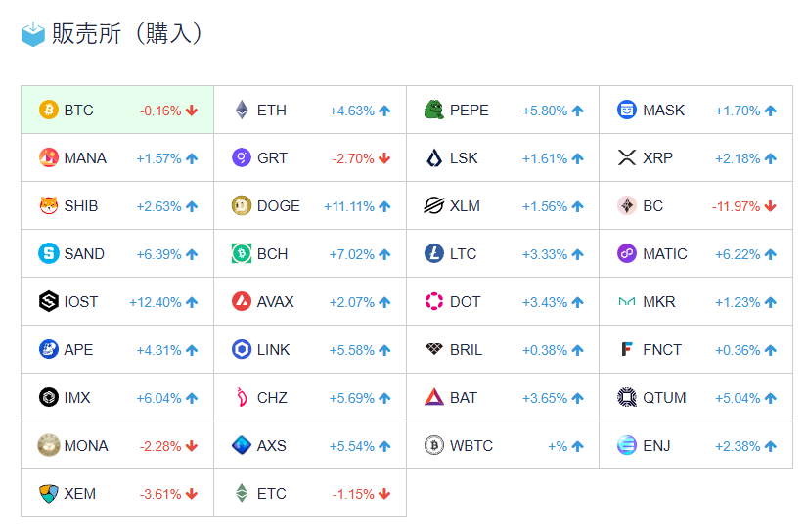The width and height of the screenshot is (807, 532).
Task: Select the XEM label
Action: tap(80, 493)
